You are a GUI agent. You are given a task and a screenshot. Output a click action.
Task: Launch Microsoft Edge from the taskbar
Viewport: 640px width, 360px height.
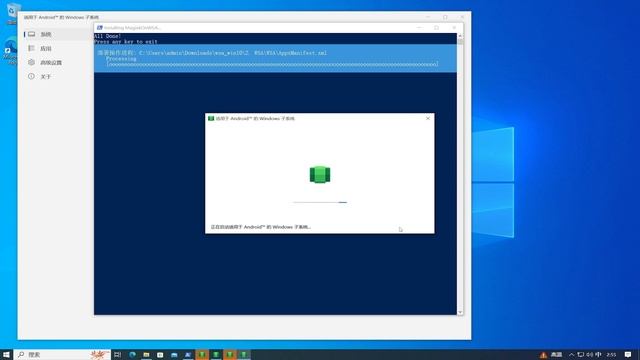(132, 355)
